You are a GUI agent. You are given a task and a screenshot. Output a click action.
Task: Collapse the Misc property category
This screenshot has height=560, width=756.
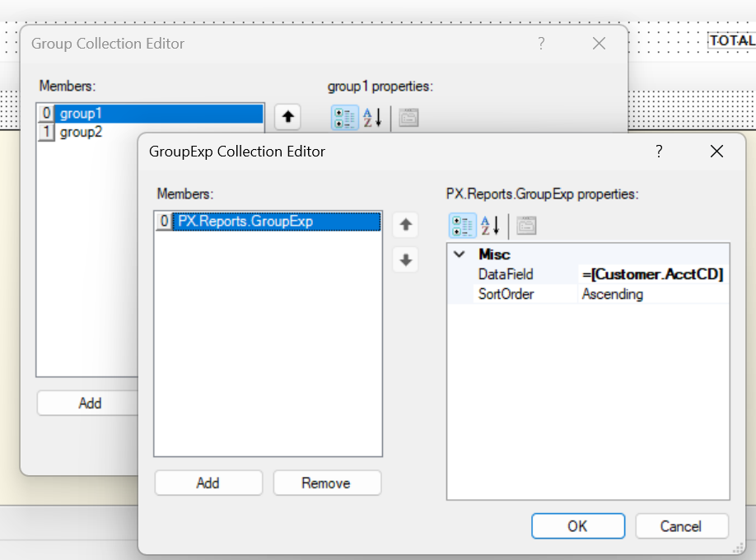point(460,254)
